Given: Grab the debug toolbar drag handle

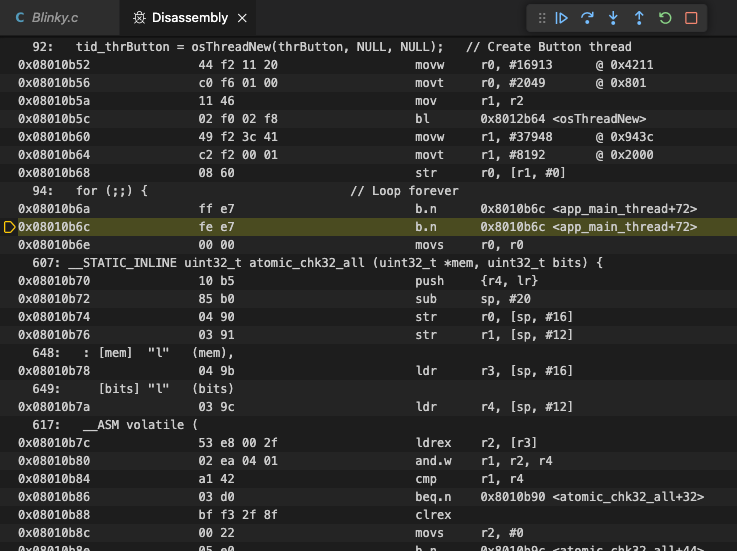Looking at the screenshot, I should pyautogui.click(x=542, y=18).
